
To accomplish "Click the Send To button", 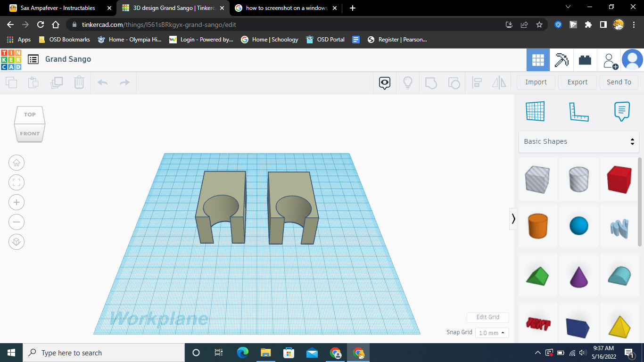I will click(x=619, y=82).
